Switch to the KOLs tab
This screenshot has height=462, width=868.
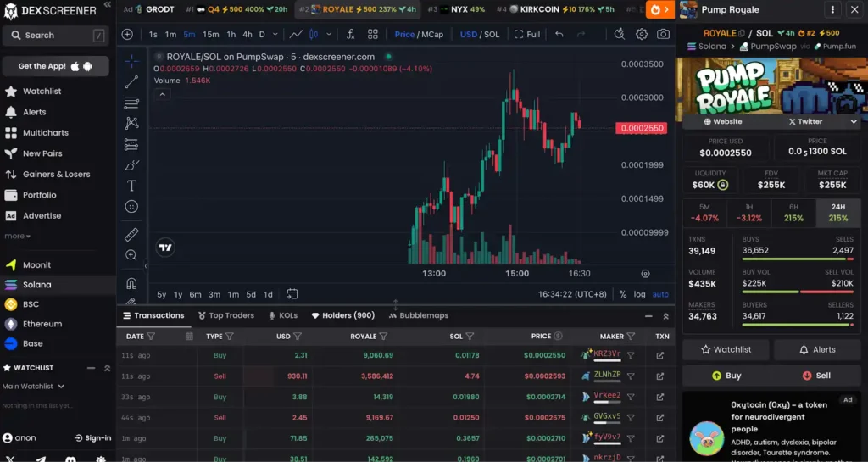[x=283, y=315]
